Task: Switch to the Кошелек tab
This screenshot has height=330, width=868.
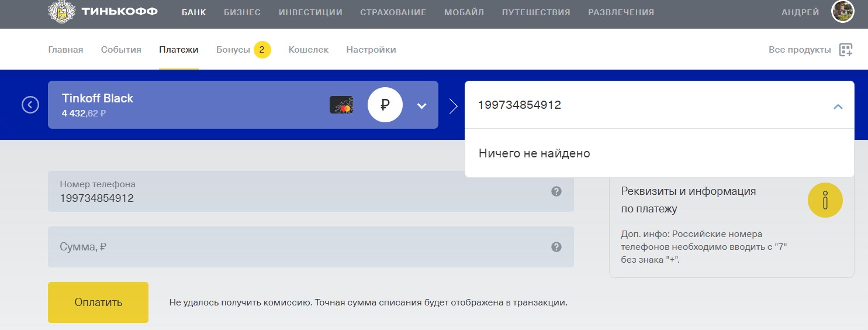Action: pyautogui.click(x=309, y=50)
